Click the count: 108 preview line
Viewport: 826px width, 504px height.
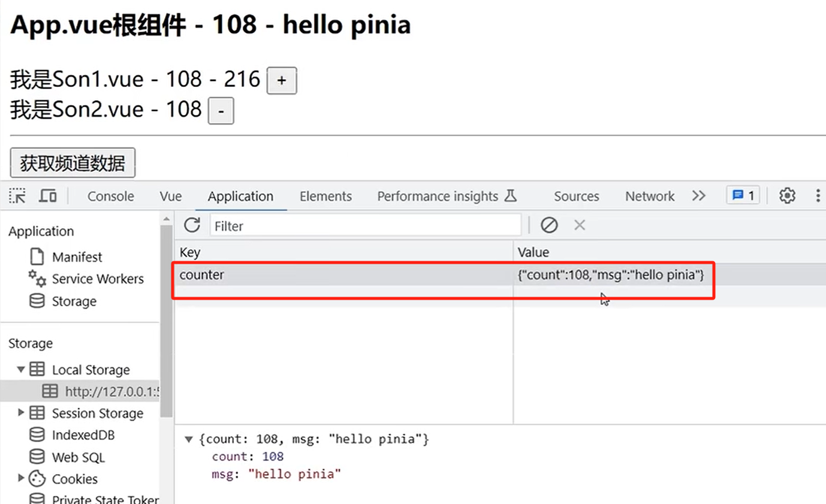(x=248, y=457)
